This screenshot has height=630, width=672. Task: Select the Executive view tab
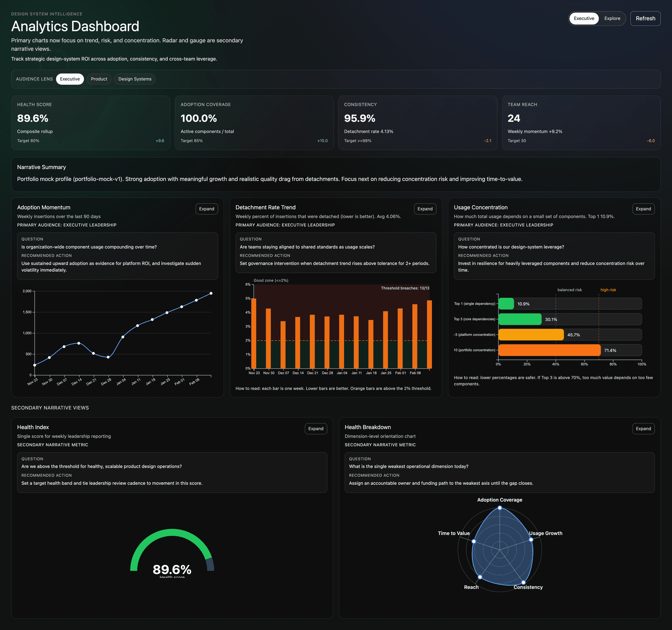tap(583, 18)
